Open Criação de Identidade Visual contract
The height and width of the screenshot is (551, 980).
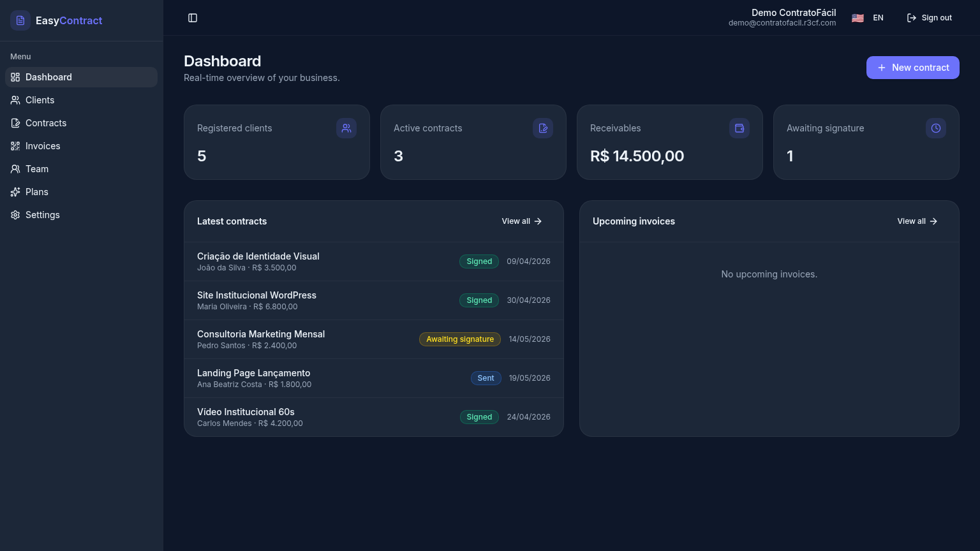coord(374,261)
